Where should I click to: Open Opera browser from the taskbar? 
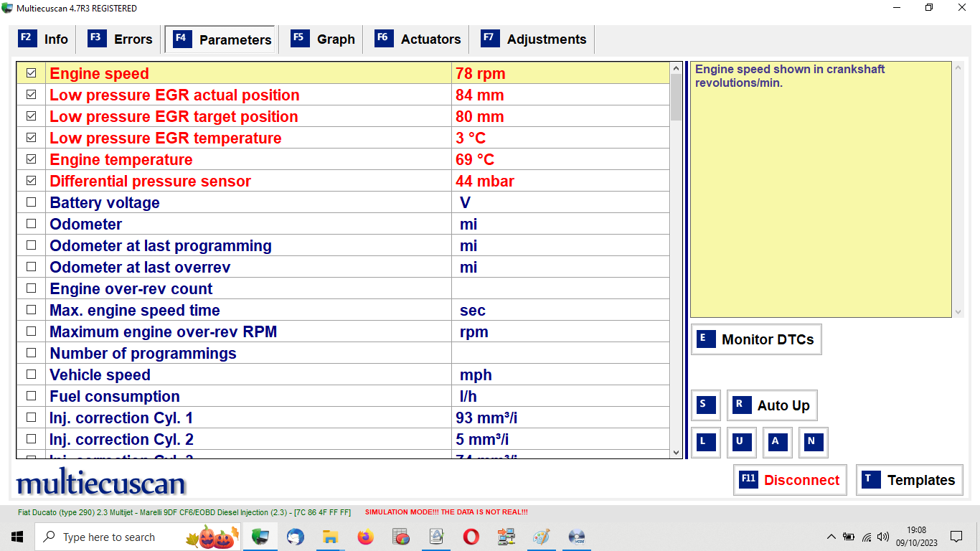pyautogui.click(x=471, y=537)
